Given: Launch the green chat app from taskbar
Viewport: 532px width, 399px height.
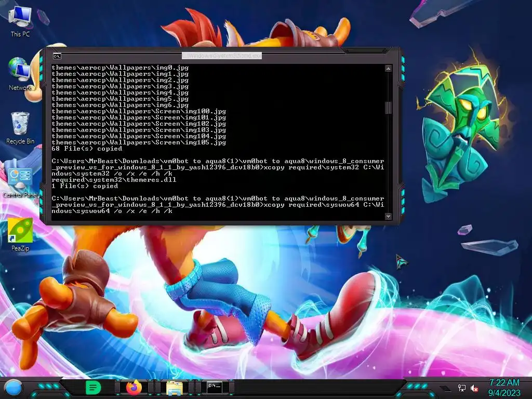Looking at the screenshot, I should 93,388.
